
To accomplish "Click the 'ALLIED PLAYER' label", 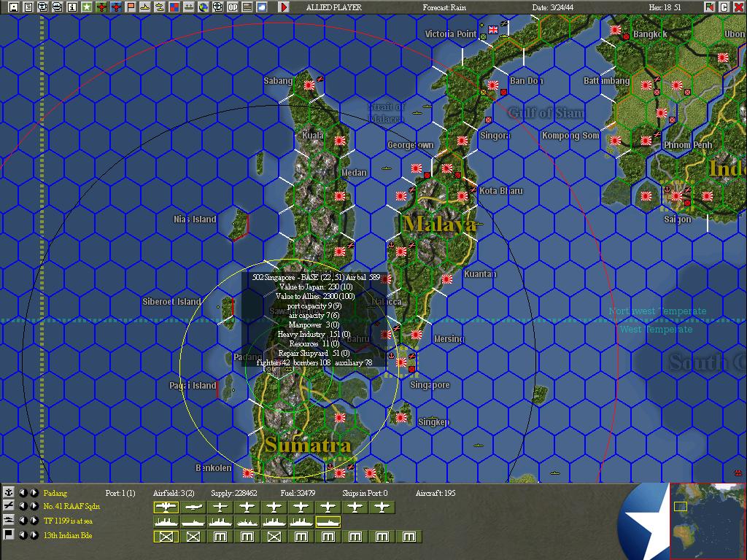I will 334,7.
